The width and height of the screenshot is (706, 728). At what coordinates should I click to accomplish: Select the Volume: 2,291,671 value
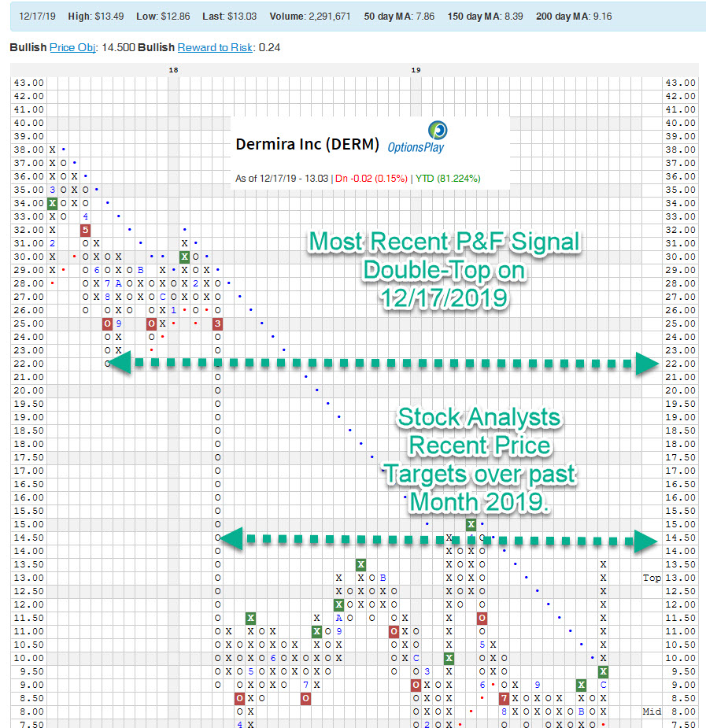(x=310, y=17)
